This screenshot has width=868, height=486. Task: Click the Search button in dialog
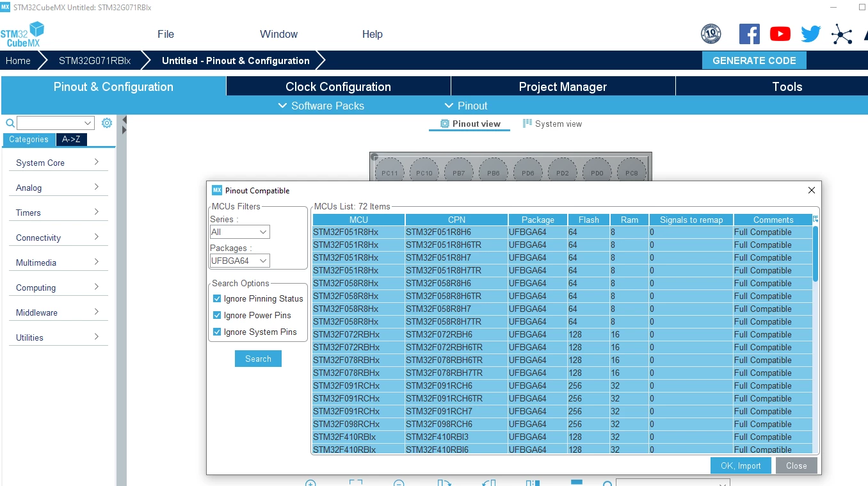point(258,359)
